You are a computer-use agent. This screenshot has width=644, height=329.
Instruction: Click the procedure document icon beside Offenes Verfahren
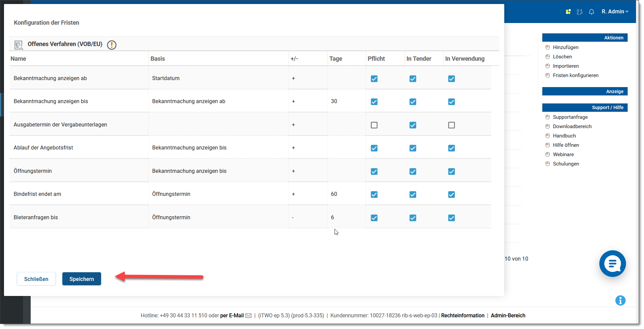[x=19, y=45]
